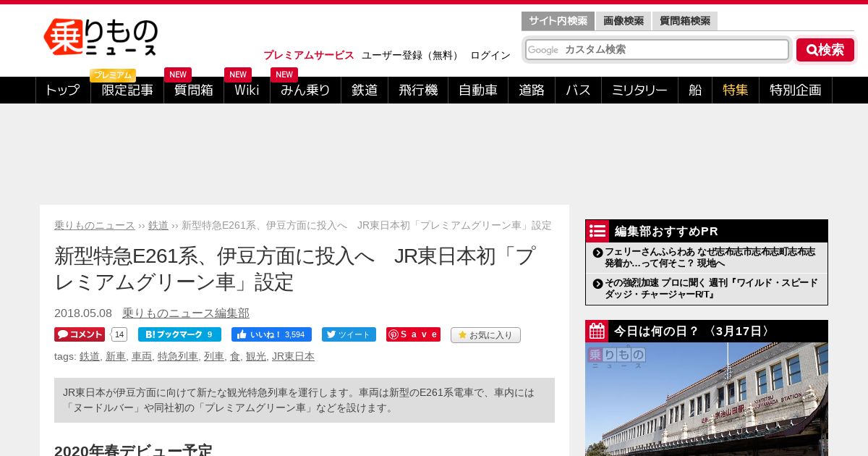
Task: Open the 食 tag link
Action: tap(235, 356)
